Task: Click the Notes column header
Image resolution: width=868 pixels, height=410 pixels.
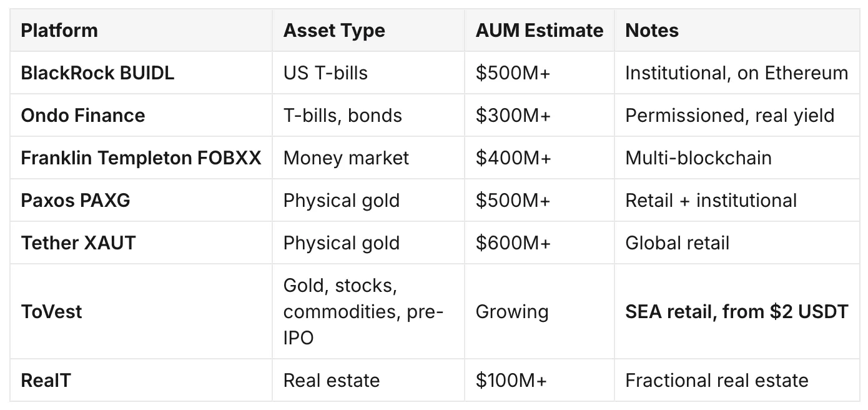Action: (x=737, y=30)
